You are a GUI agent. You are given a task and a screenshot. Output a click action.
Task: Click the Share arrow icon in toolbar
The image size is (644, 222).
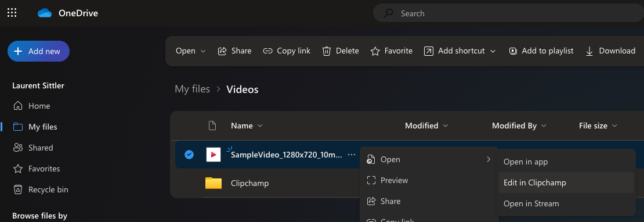(x=222, y=51)
